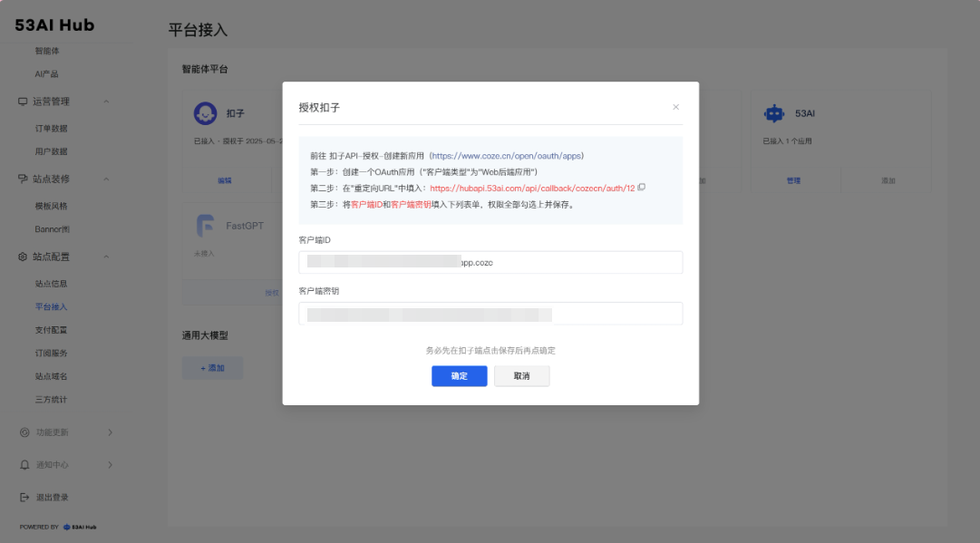The image size is (980, 543).
Task: Click + 添加 under 通用大模型
Action: tap(212, 368)
